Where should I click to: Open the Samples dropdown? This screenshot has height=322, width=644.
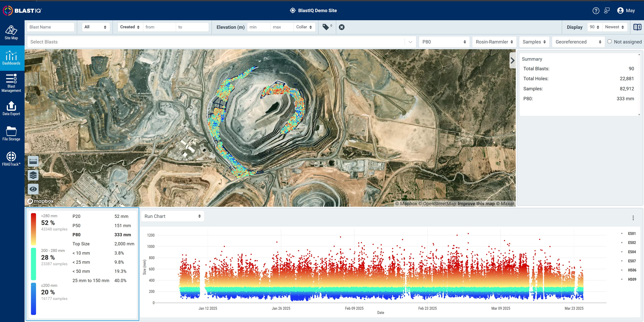[x=534, y=42]
